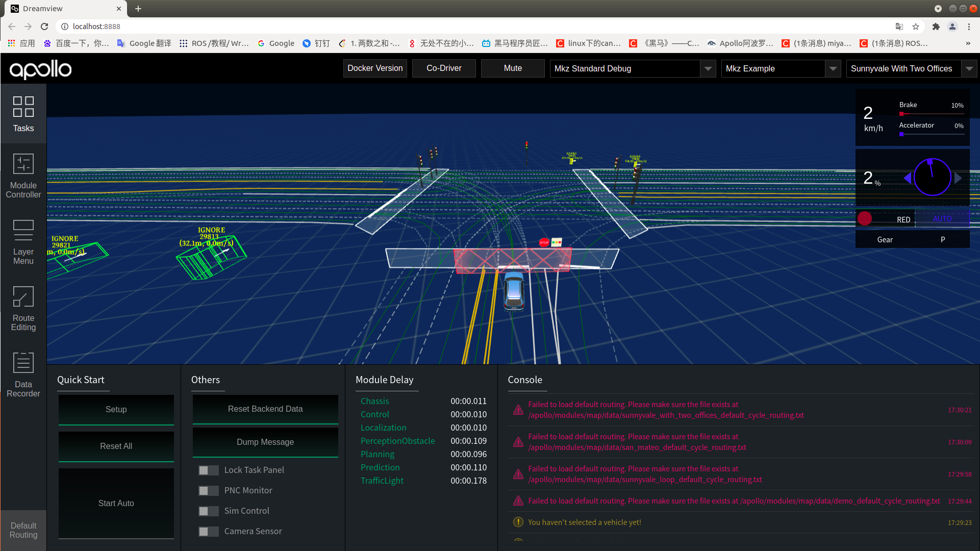Click the Apollo logo
The image size is (980, 551).
click(x=40, y=69)
